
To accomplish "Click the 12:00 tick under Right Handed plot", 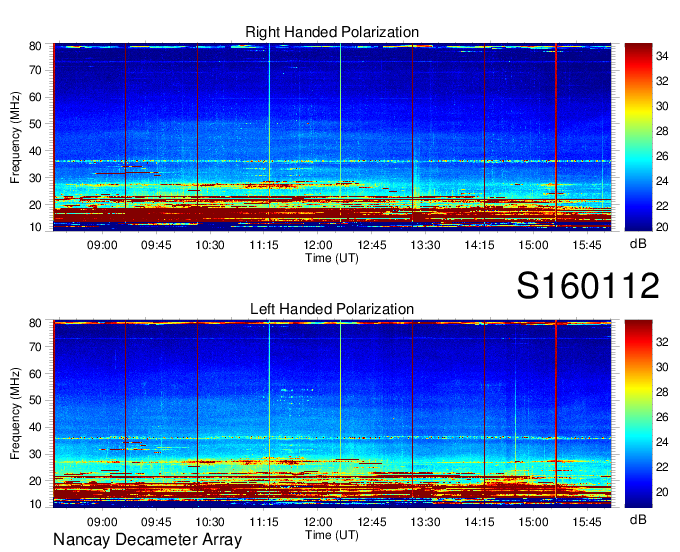I will (317, 245).
